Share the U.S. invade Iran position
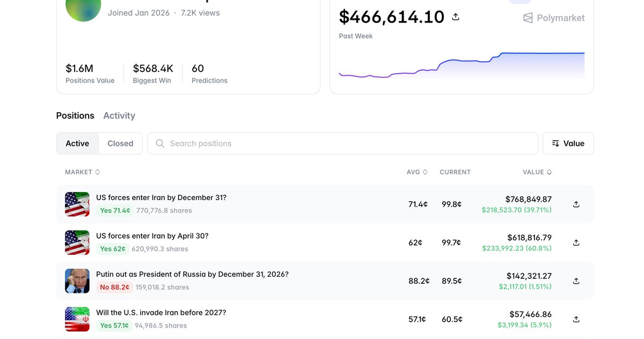 [x=576, y=319]
